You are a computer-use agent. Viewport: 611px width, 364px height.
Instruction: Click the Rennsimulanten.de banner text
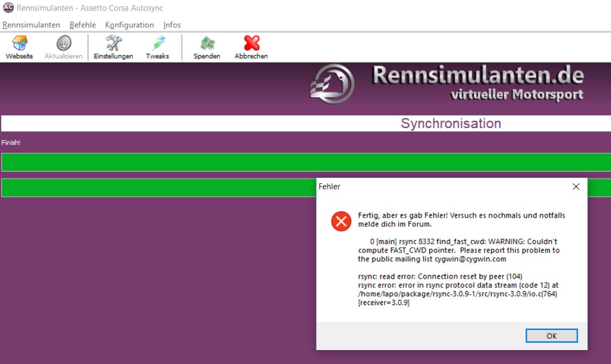point(477,76)
